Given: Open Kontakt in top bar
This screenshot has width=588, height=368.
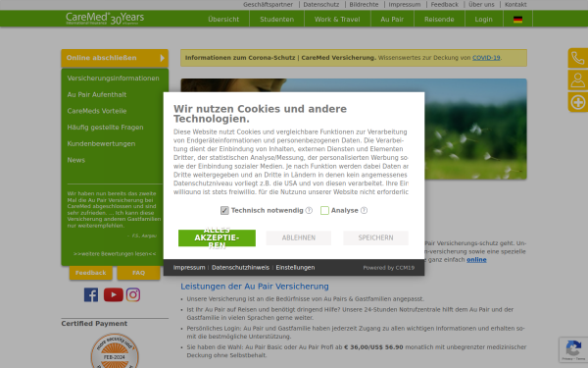Looking at the screenshot, I should (x=515, y=5).
